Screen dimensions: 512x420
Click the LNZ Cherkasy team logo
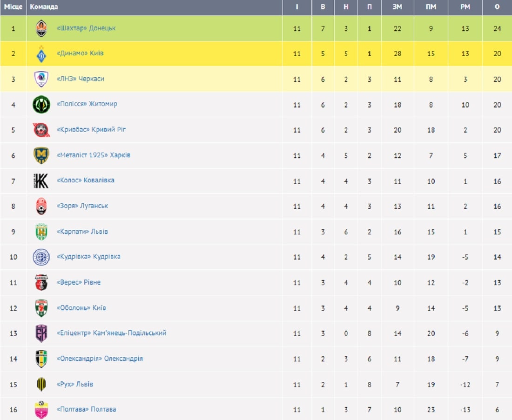(41, 79)
